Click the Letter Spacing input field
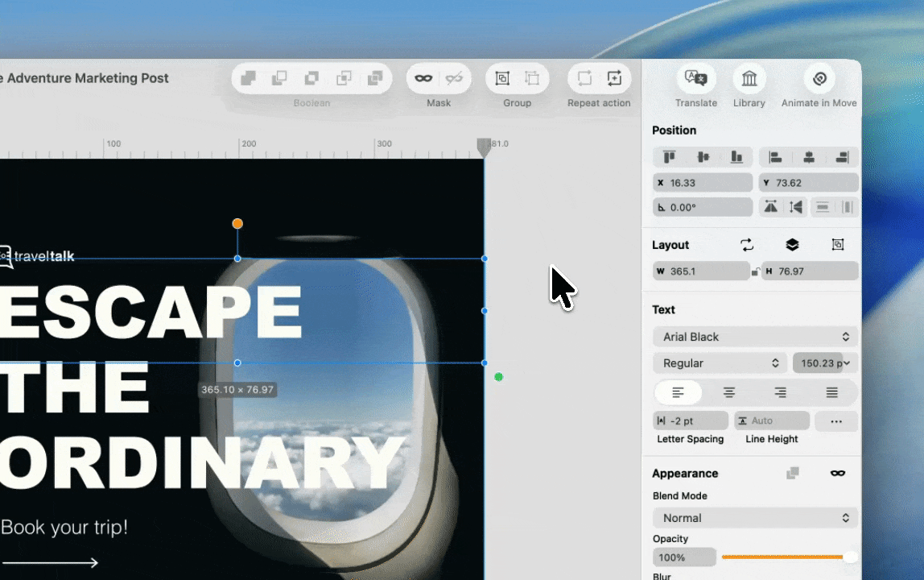Viewport: 924px width, 580px height. [x=691, y=420]
